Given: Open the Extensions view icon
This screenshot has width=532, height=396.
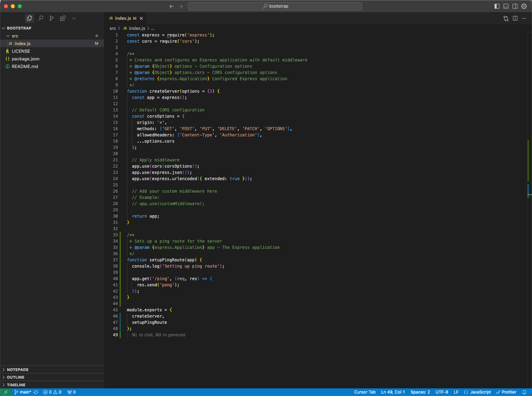Looking at the screenshot, I should coord(63,18).
